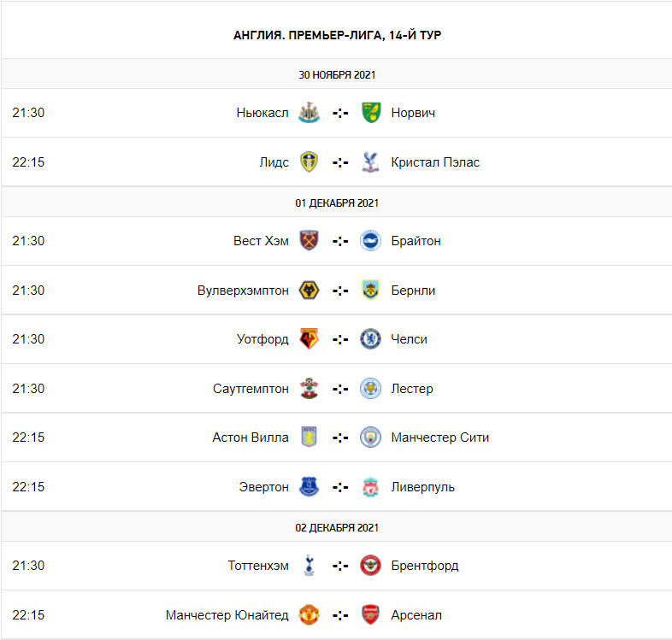This screenshot has width=672, height=640.
Task: Click the West Ham club crest
Action: pyautogui.click(x=309, y=241)
